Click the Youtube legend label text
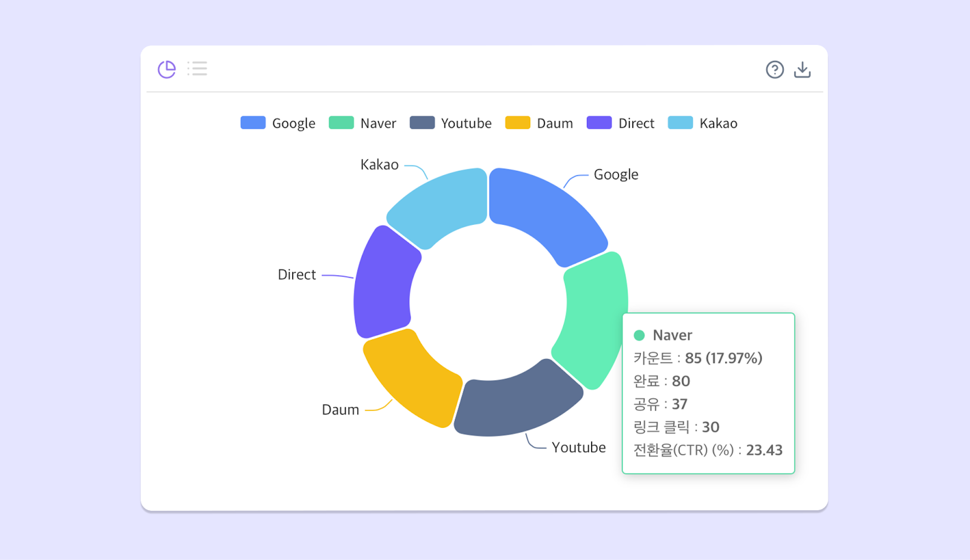Viewport: 970px width, 560px height. click(466, 124)
